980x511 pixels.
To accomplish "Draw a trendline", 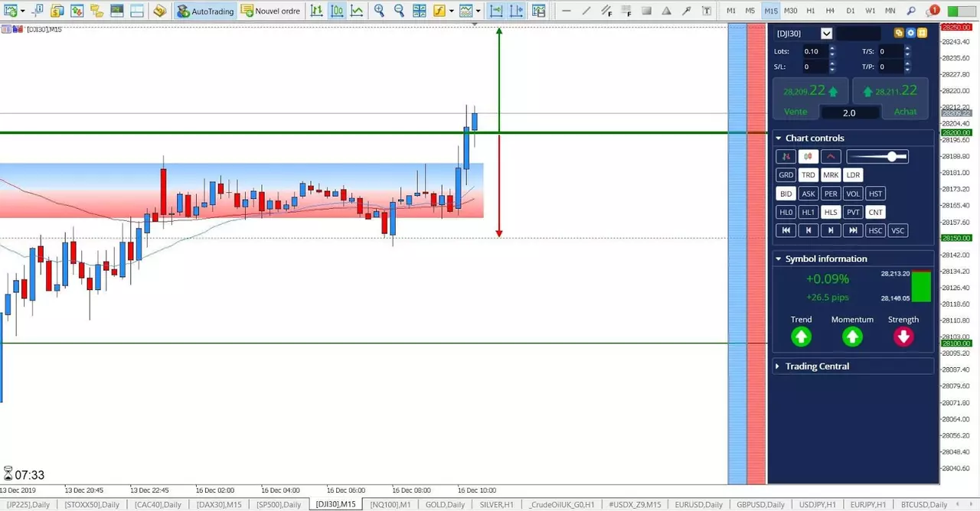I will point(586,11).
